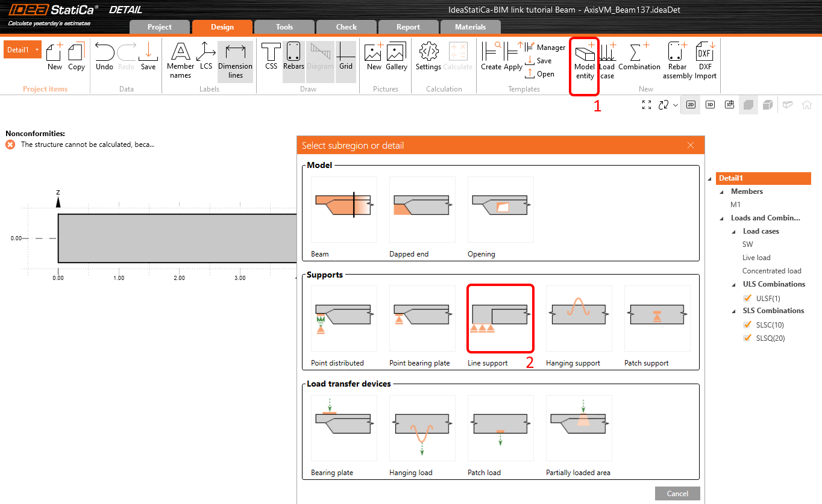Image resolution: width=822 pixels, height=504 pixels.
Task: Open the Detail1 project item dropdown
Action: pyautogui.click(x=37, y=50)
